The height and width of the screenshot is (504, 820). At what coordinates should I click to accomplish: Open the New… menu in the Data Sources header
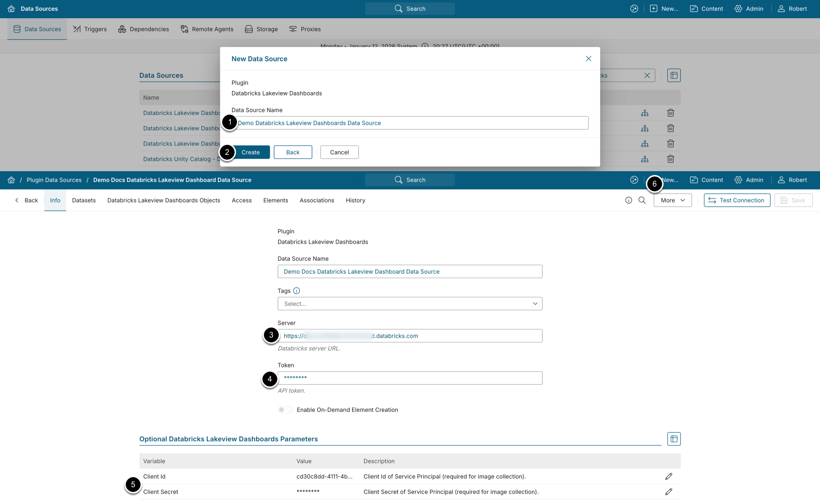pos(664,9)
